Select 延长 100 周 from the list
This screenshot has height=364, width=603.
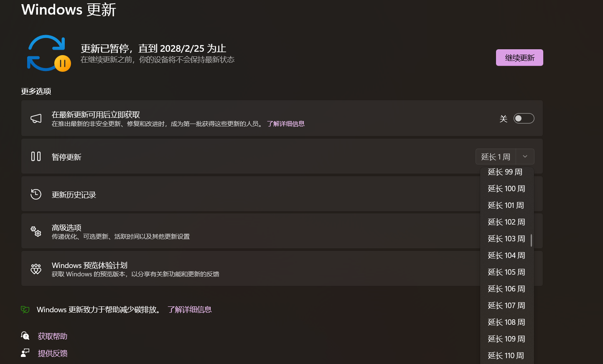507,189
